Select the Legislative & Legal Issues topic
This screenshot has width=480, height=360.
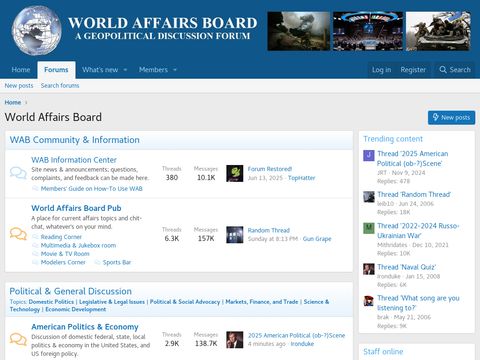tap(112, 302)
